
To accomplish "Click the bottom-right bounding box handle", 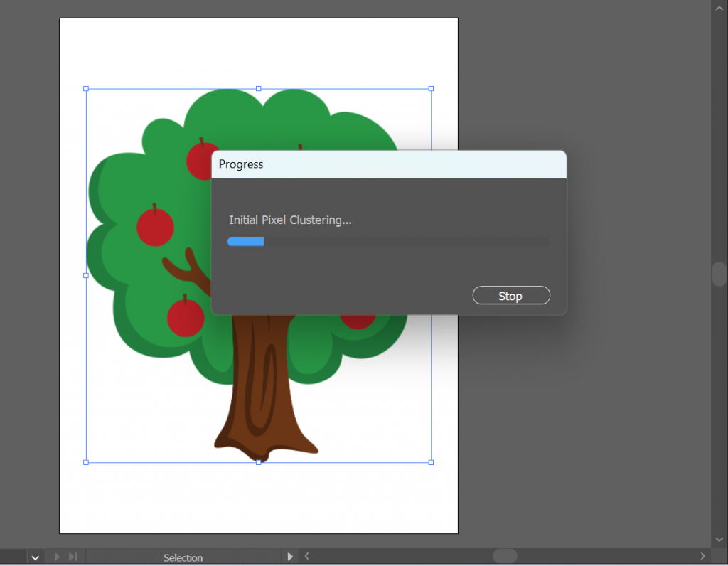I will coord(431,462).
